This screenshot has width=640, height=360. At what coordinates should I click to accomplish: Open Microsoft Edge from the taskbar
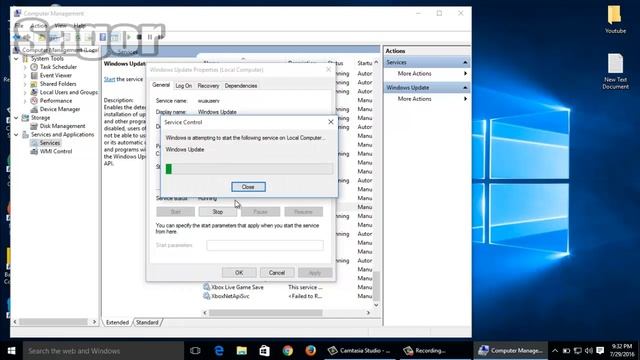click(219, 351)
